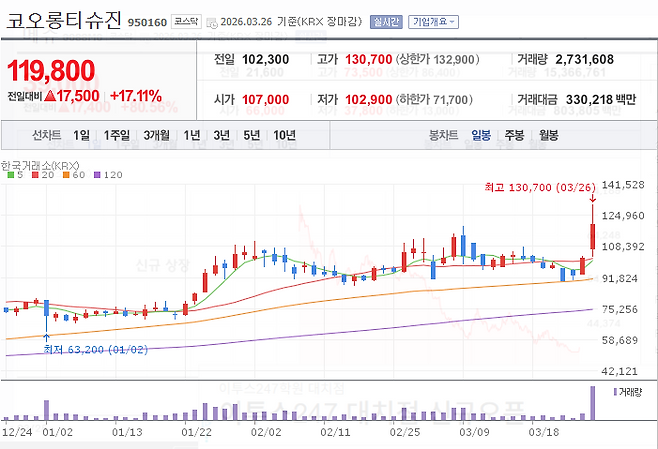The image size is (658, 449).
Task: Click the day high value 130,700
Action: (x=368, y=59)
